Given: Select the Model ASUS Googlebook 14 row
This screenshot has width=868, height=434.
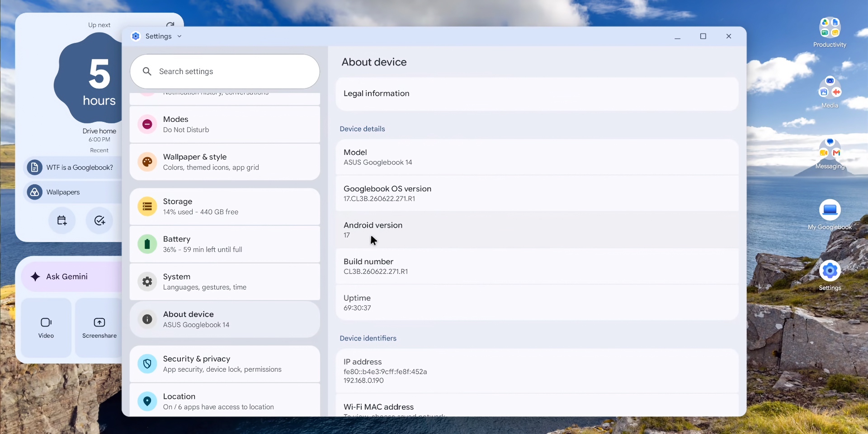Looking at the screenshot, I should tap(537, 157).
